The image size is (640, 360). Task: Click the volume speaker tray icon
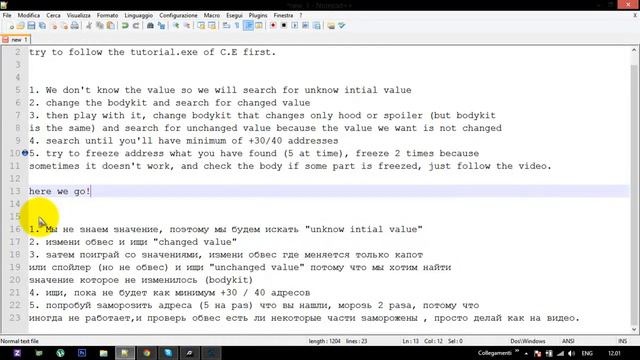point(571,353)
